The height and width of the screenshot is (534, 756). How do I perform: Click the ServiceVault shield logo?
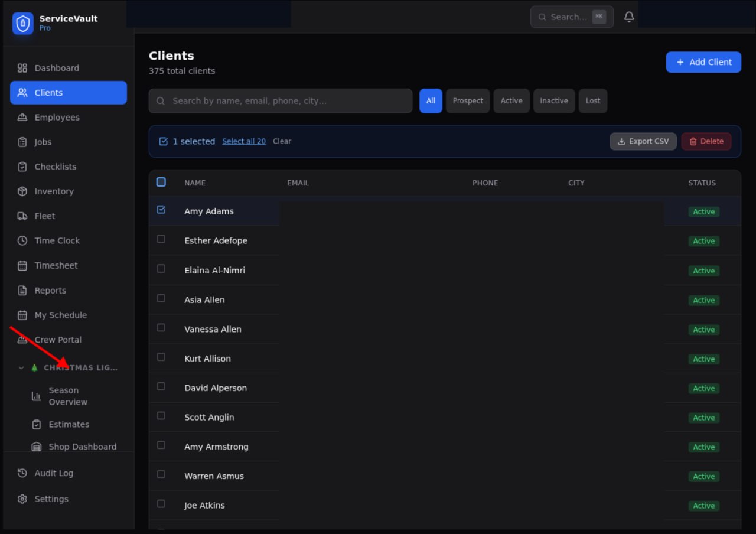22,24
